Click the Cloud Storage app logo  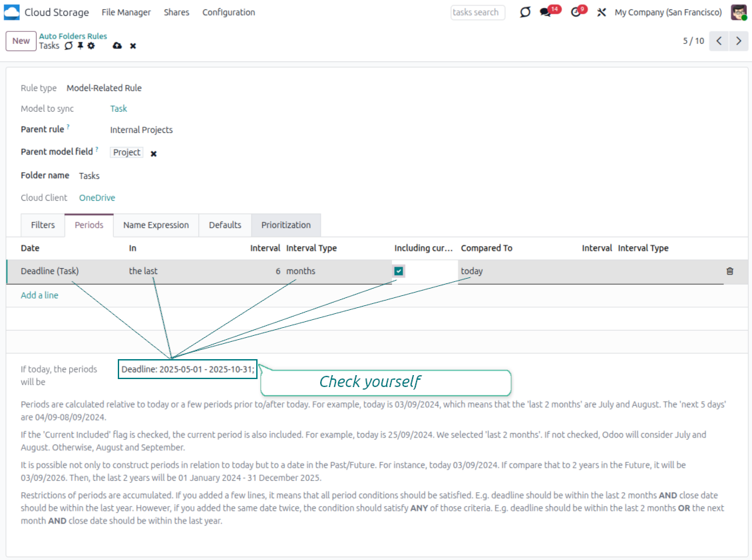(x=12, y=12)
